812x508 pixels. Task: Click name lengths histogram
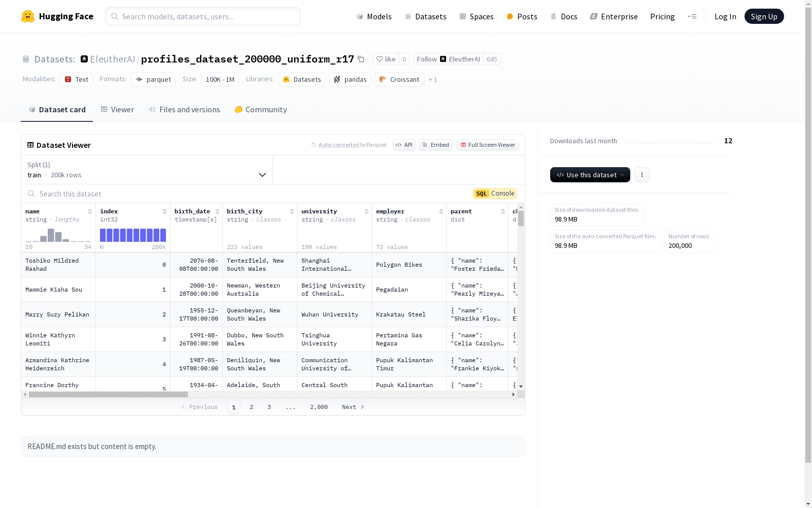[x=58, y=235]
